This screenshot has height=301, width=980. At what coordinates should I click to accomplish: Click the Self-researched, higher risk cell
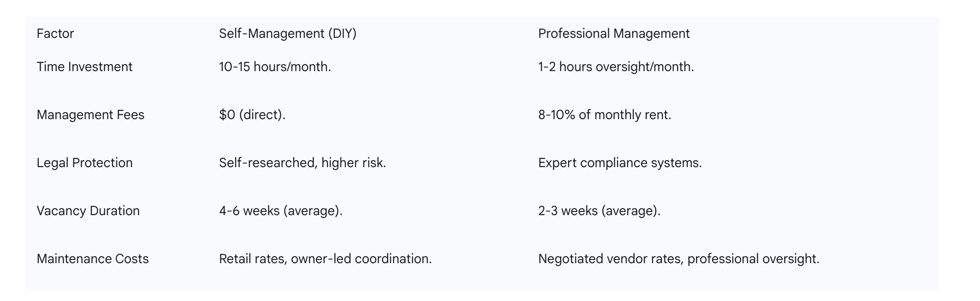coord(302,163)
